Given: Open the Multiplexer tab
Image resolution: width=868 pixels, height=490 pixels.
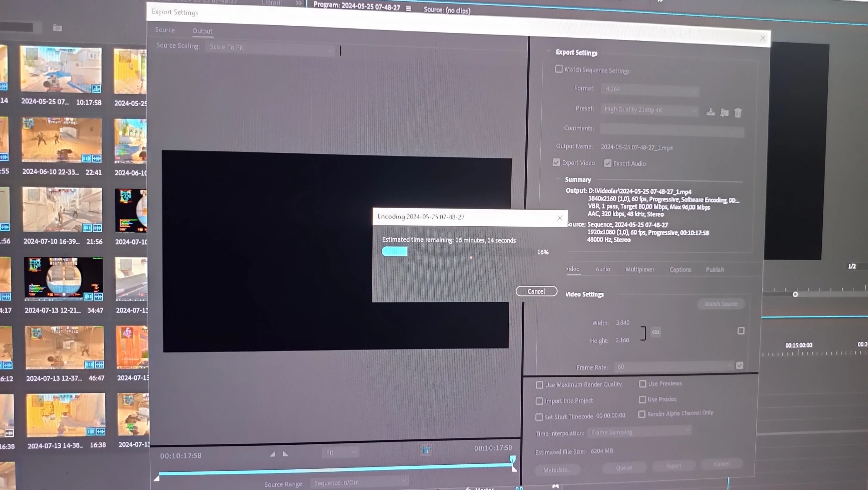Looking at the screenshot, I should pos(640,269).
